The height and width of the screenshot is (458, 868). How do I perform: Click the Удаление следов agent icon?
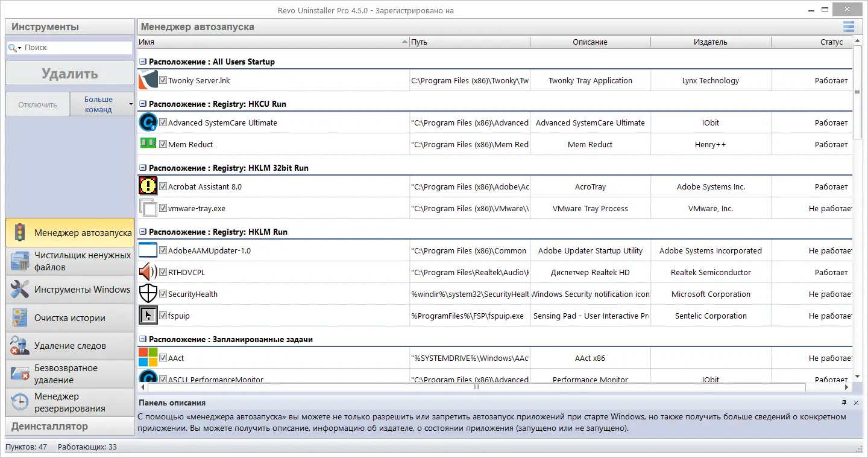(20, 346)
